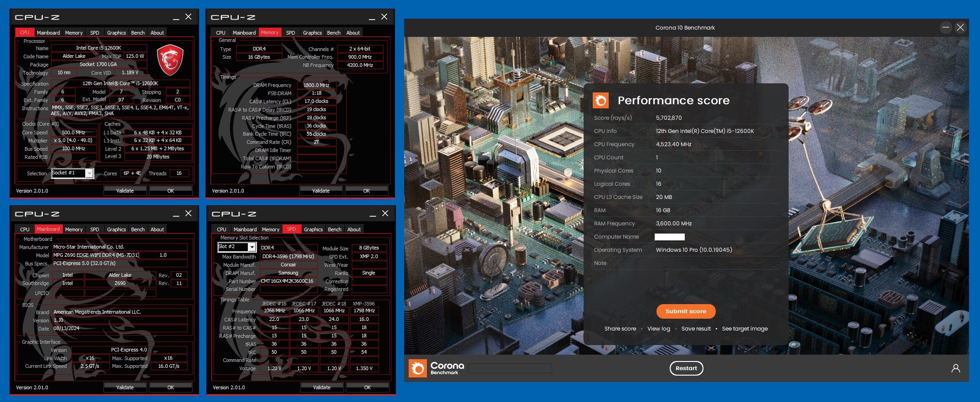Minimize the CPU-Z window showing CPU tab
Screen dimensions: 980x402
176,17
